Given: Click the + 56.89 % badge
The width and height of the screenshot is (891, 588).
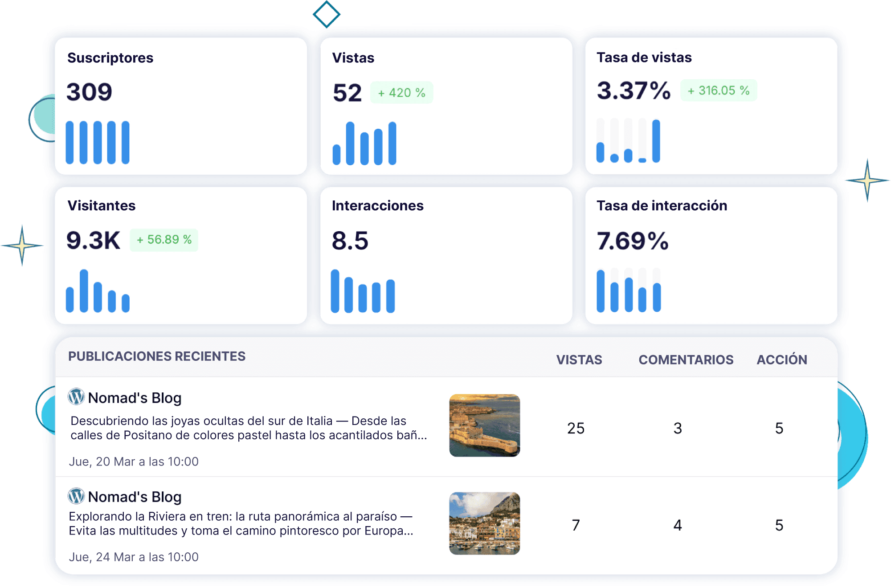Looking at the screenshot, I should pyautogui.click(x=164, y=240).
